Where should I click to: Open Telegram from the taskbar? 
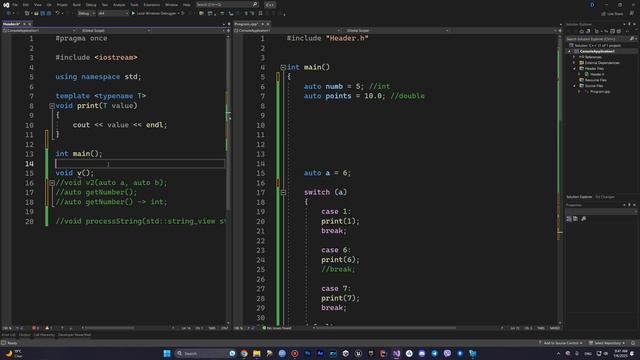(434, 353)
